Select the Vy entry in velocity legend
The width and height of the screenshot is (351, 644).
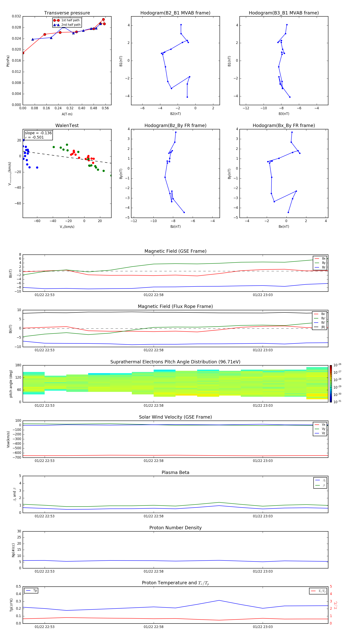[320, 429]
